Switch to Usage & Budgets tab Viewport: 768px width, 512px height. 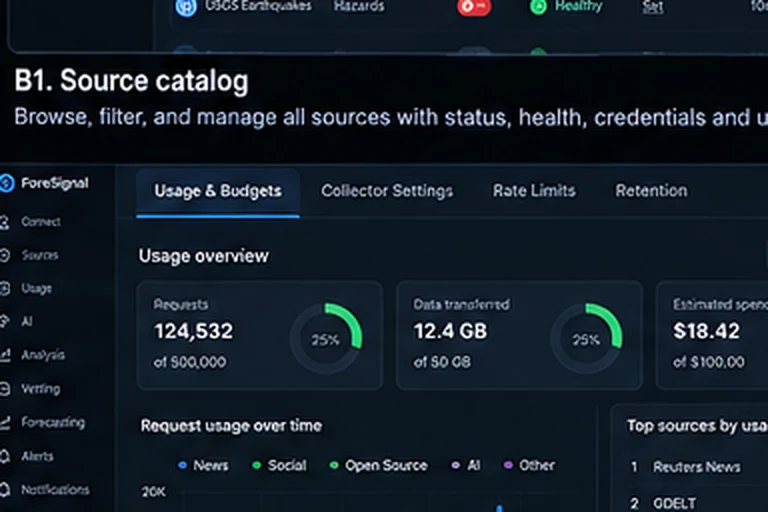click(x=218, y=191)
